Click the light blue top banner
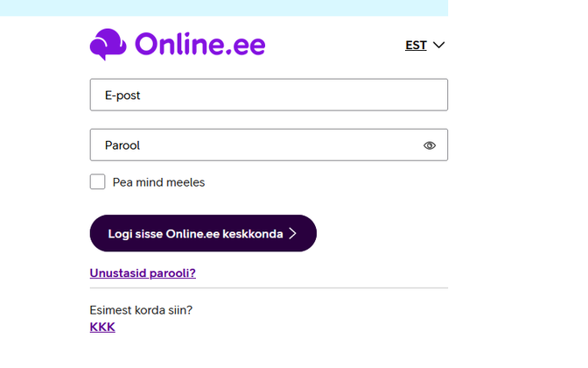The height and width of the screenshot is (368, 588). pyautogui.click(x=224, y=8)
